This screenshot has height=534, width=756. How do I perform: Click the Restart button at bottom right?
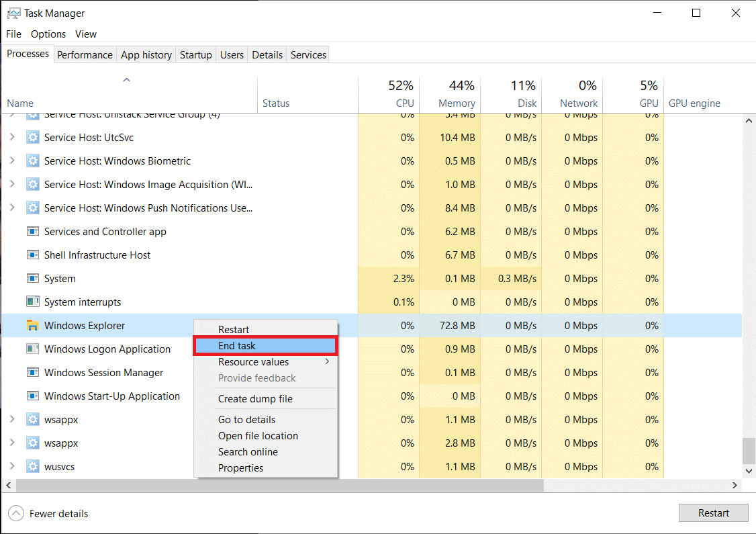(x=714, y=513)
